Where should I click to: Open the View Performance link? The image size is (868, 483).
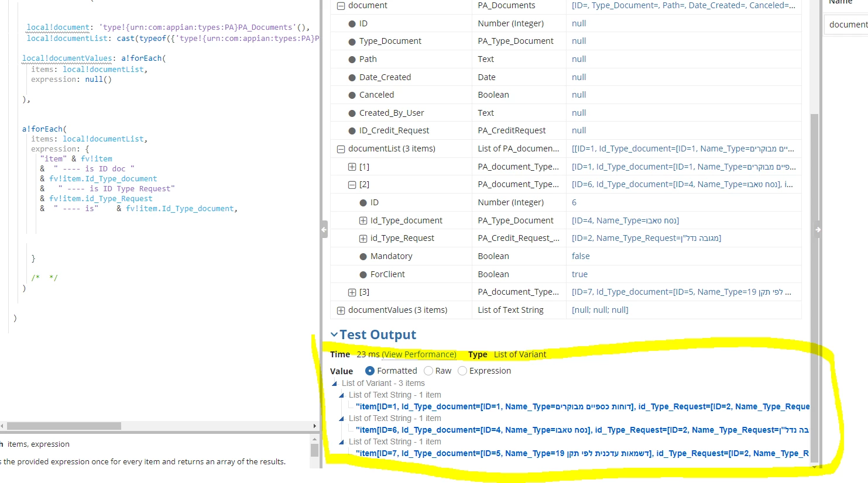click(x=419, y=354)
